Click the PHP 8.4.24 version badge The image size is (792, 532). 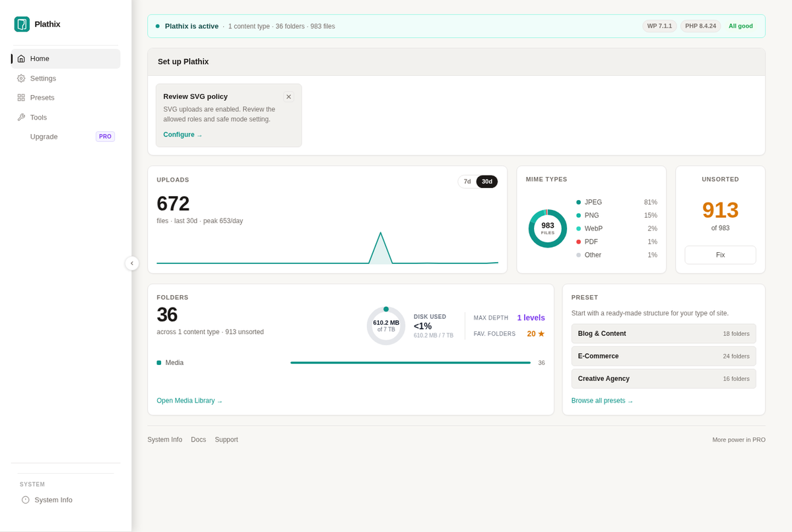(701, 26)
